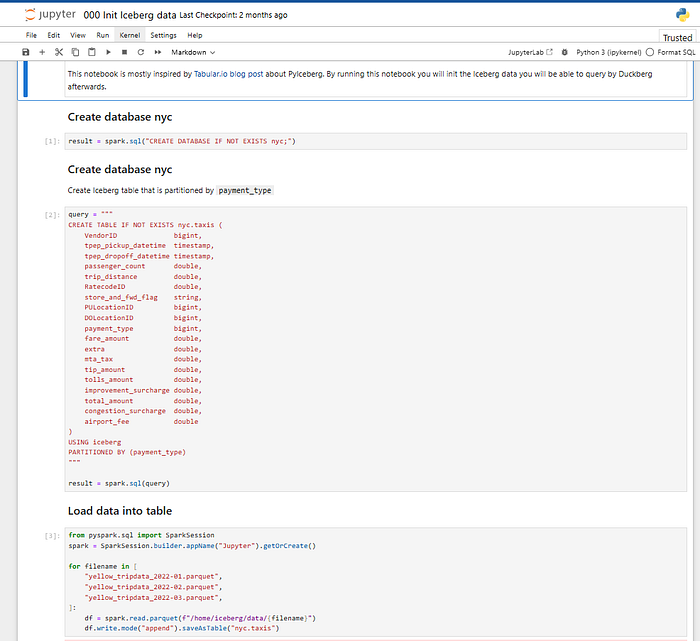This screenshot has height=641, width=700.
Task: Click the Trusted notebook indicator
Action: (x=677, y=38)
